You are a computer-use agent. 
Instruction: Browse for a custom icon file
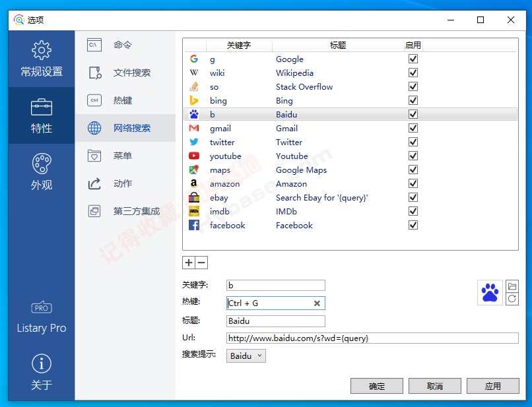click(x=512, y=286)
